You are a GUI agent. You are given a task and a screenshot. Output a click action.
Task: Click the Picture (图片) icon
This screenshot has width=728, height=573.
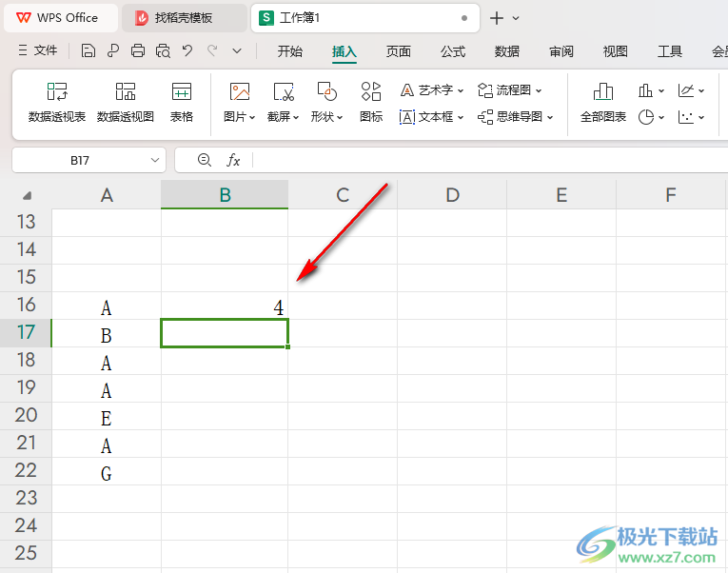(x=240, y=92)
